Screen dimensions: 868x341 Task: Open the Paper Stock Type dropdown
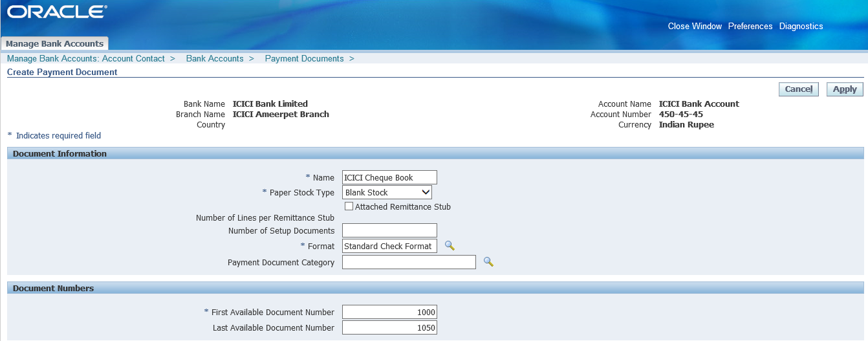click(x=387, y=192)
